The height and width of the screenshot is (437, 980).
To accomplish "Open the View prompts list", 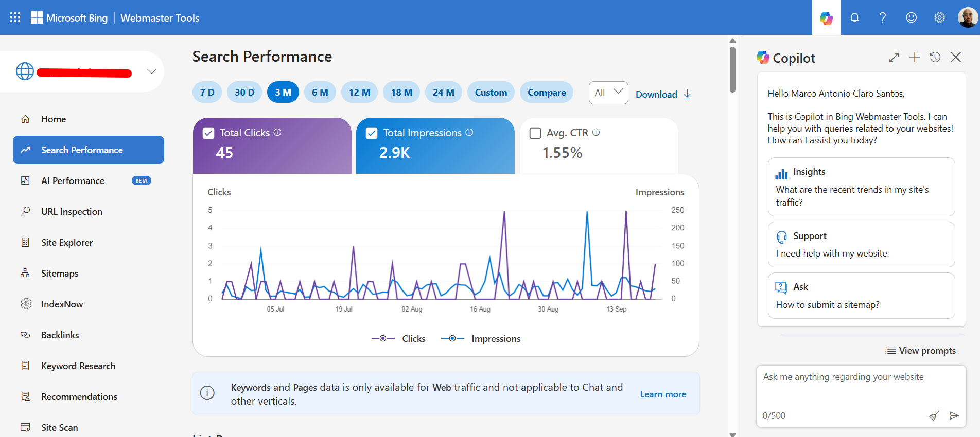I will 920,351.
